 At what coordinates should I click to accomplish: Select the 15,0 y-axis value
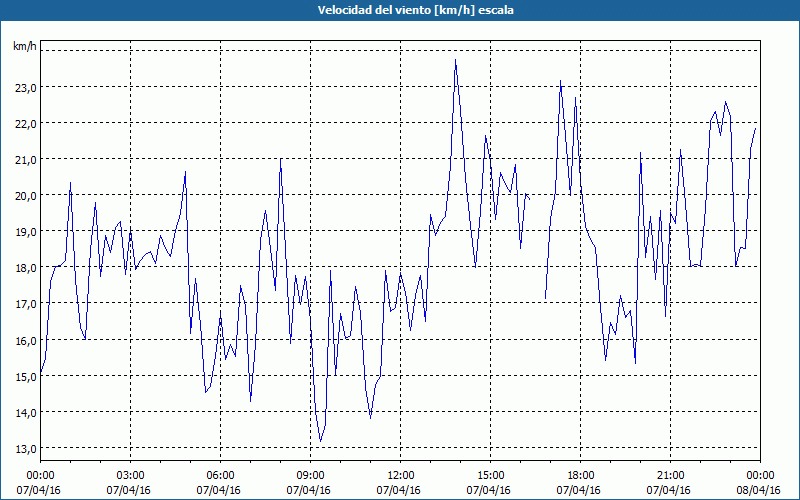coord(26,377)
